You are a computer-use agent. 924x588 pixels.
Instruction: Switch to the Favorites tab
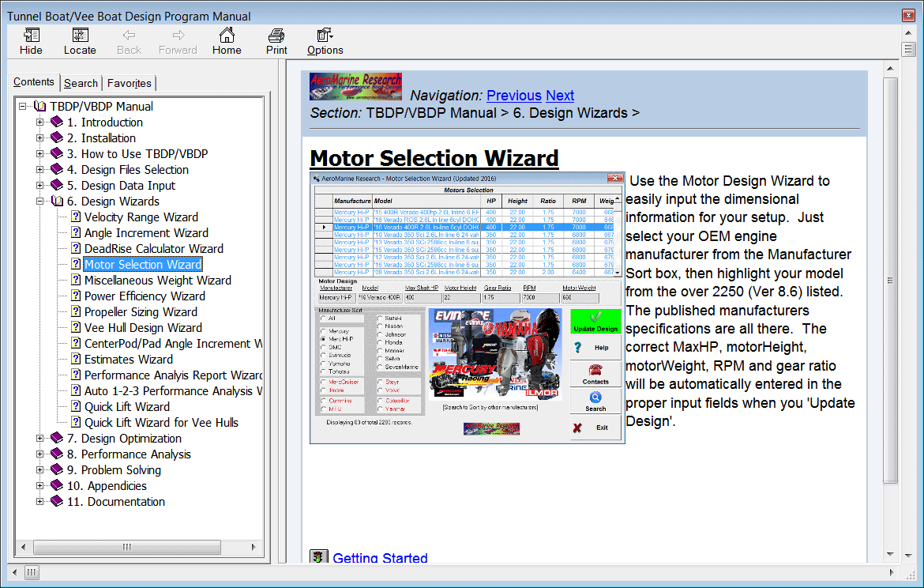pos(129,83)
